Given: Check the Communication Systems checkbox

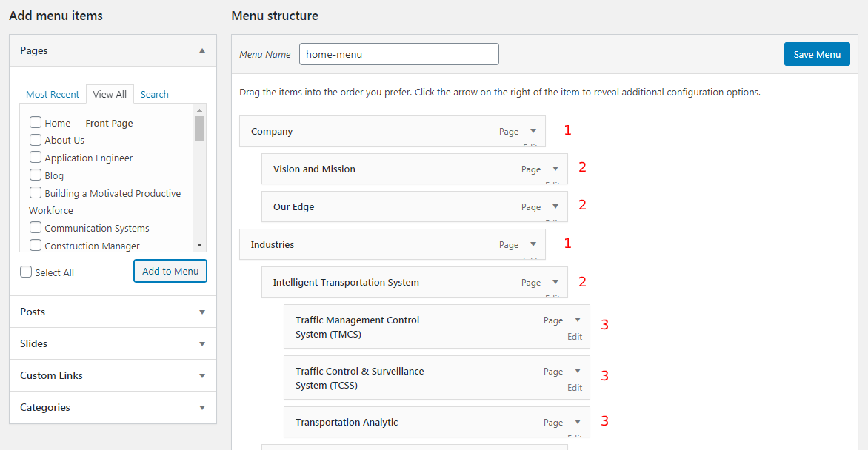Looking at the screenshot, I should click(x=36, y=227).
